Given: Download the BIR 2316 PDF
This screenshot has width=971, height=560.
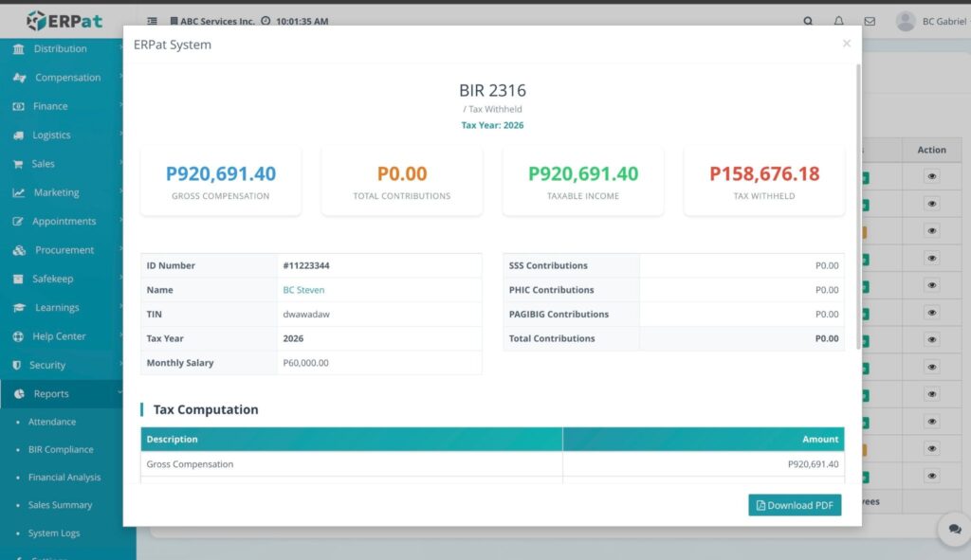Looking at the screenshot, I should point(795,505).
